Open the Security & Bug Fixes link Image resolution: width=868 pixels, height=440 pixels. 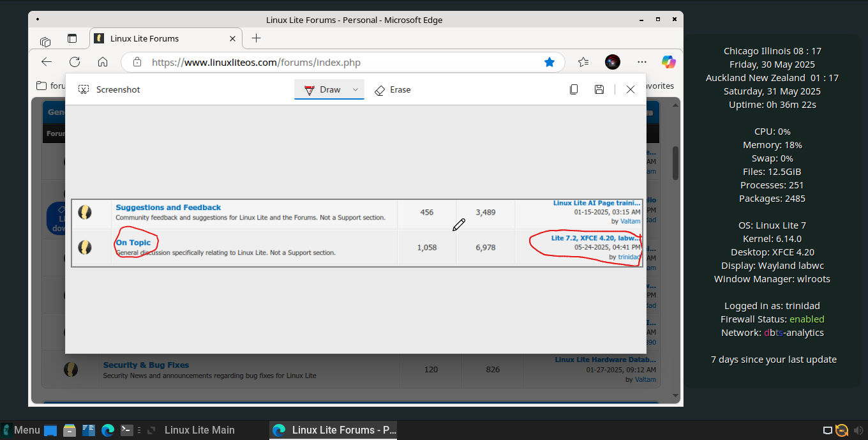[146, 365]
